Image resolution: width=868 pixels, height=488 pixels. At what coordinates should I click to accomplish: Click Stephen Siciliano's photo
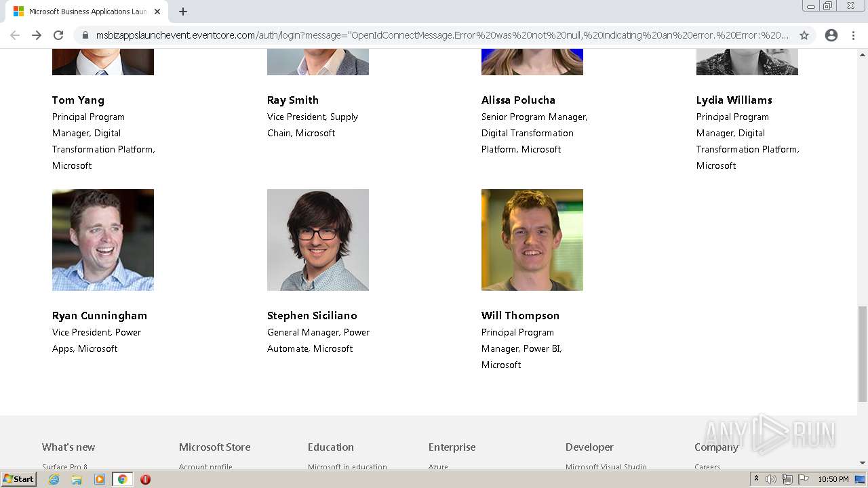point(318,240)
